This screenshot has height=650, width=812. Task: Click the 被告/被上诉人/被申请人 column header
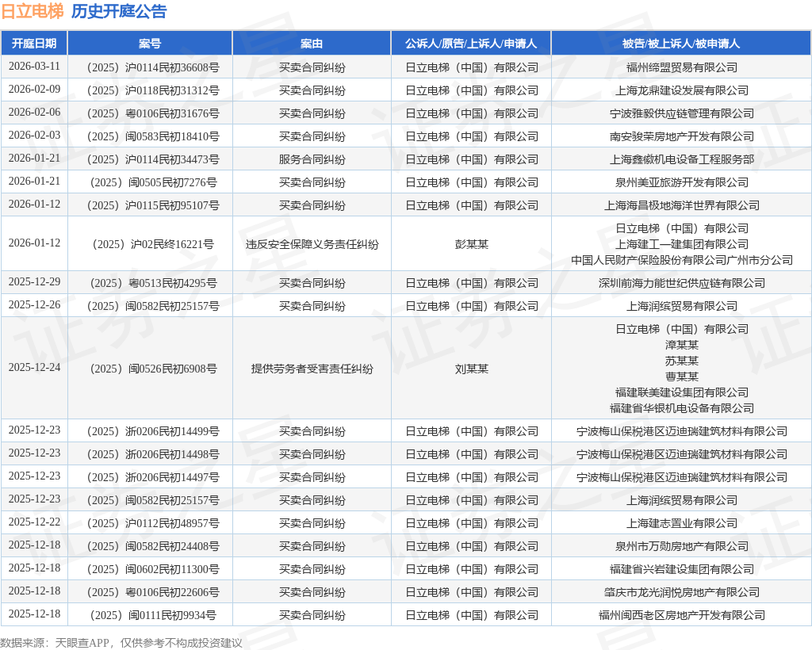pyautogui.click(x=681, y=44)
